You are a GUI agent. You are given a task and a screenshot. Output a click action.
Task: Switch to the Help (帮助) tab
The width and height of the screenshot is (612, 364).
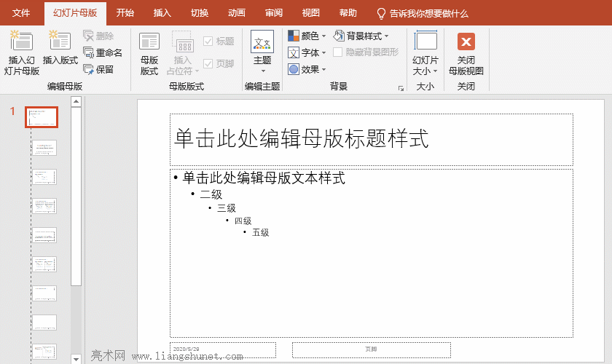tap(348, 13)
